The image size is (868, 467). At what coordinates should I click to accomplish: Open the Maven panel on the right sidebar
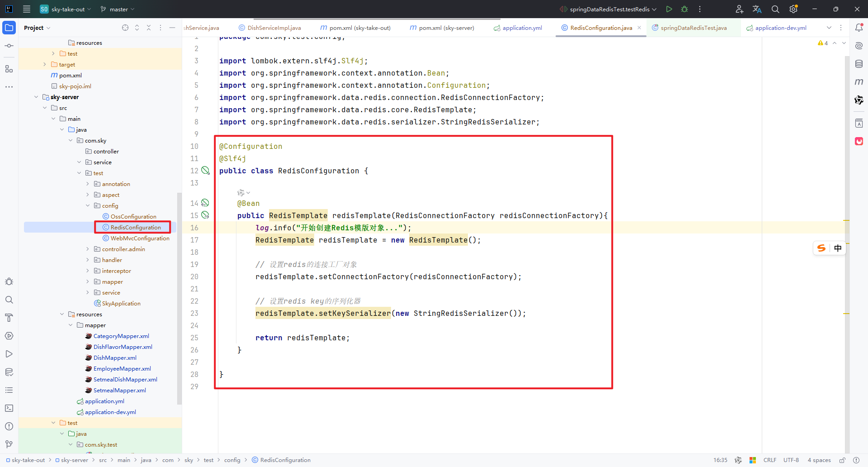tap(859, 82)
